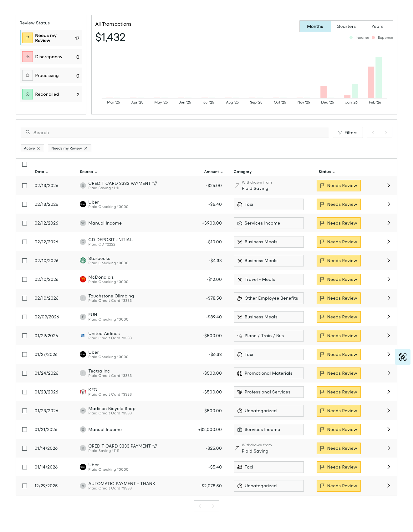Select the Processing status row
This screenshot has width=413, height=532.
(51, 75)
